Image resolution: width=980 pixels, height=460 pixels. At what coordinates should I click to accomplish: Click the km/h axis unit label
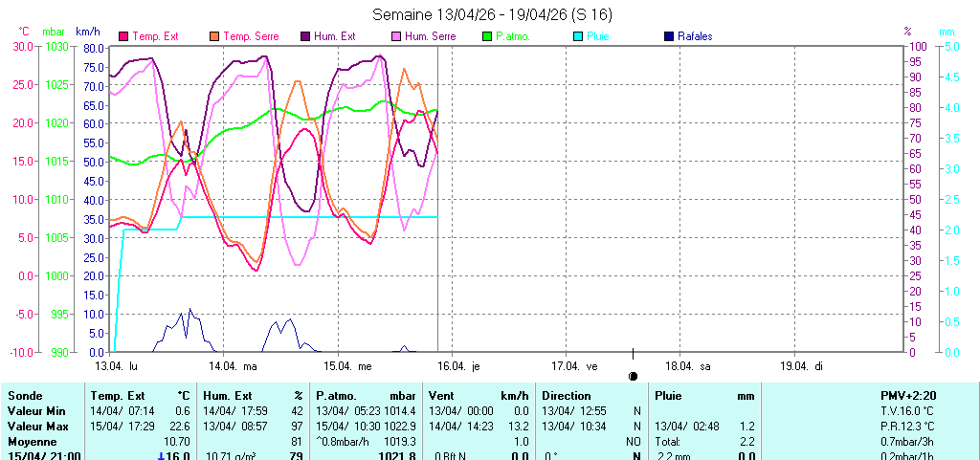[x=89, y=32]
